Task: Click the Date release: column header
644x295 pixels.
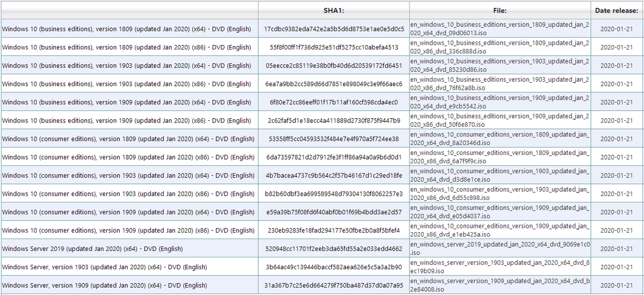Action: point(616,11)
